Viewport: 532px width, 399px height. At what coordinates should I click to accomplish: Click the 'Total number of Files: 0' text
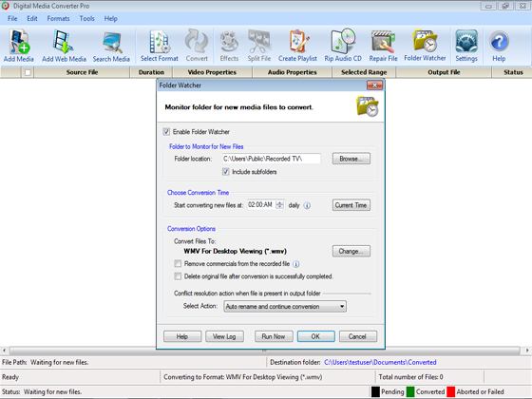pos(410,377)
